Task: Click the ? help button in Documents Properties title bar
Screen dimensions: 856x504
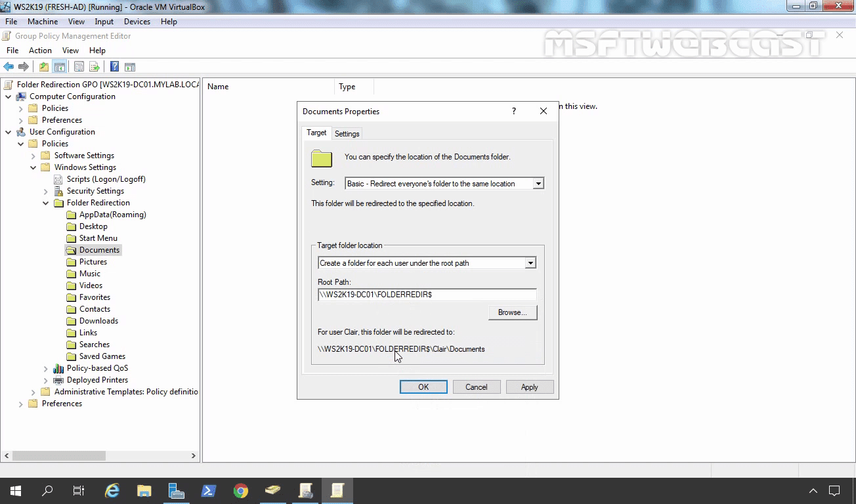Action: (x=514, y=111)
